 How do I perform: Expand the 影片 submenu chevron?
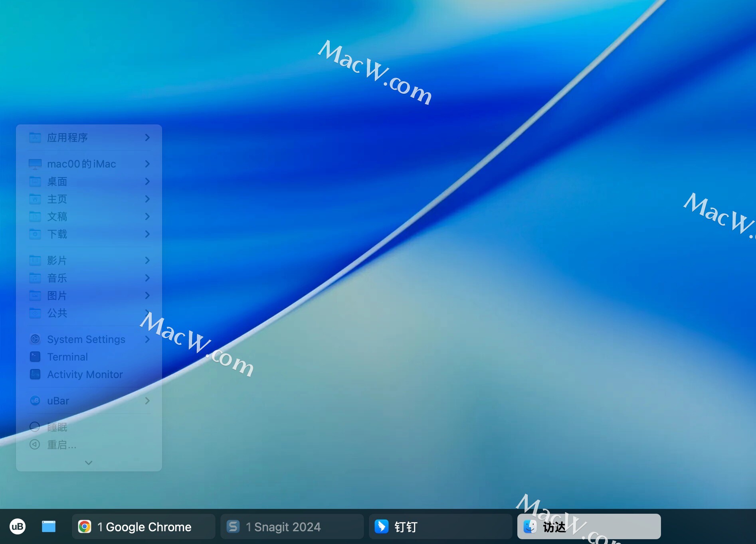(x=147, y=260)
